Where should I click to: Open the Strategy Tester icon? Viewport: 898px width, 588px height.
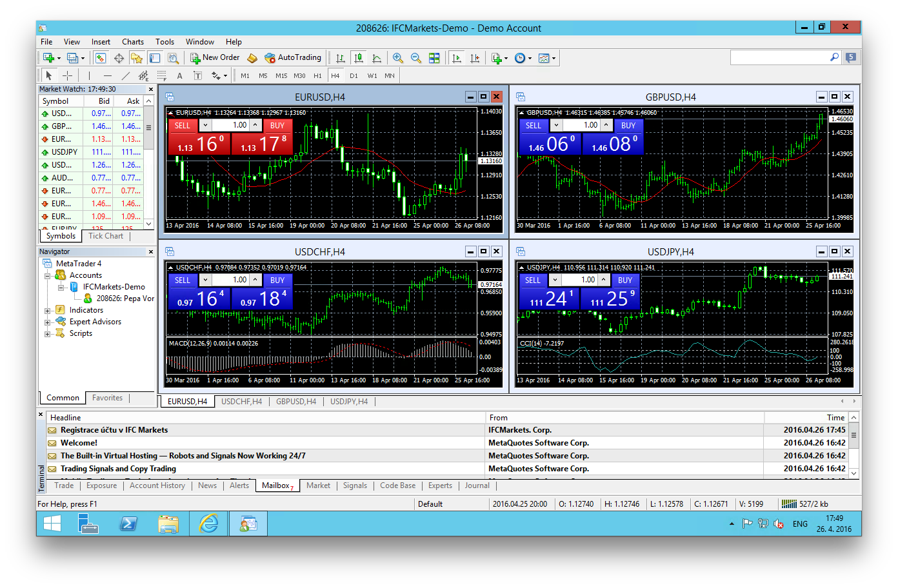click(x=172, y=58)
